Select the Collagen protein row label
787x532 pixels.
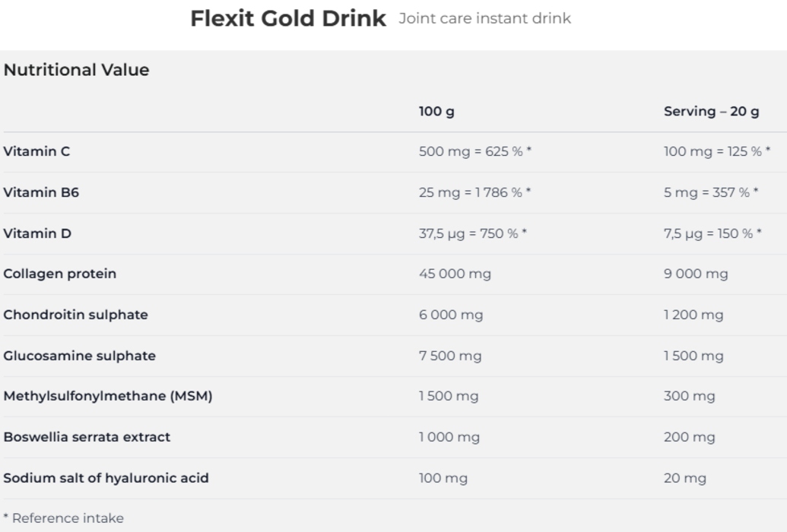(60, 274)
